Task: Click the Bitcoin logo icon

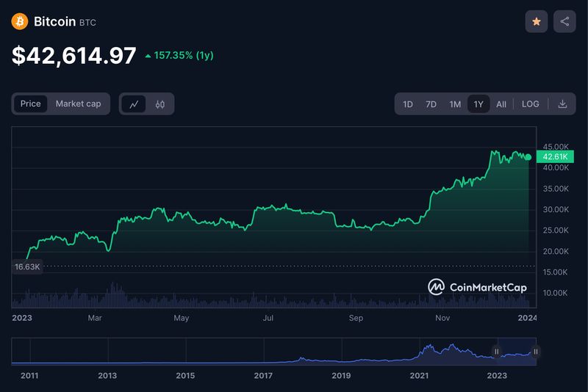Action: point(20,21)
